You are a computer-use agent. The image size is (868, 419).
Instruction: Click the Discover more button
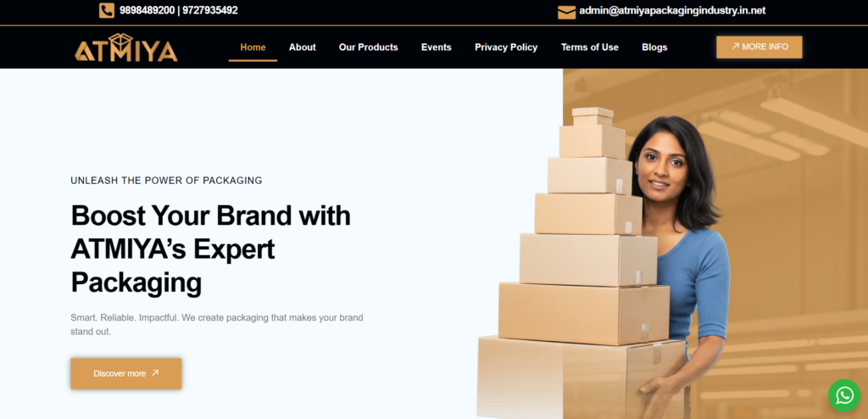tap(126, 373)
